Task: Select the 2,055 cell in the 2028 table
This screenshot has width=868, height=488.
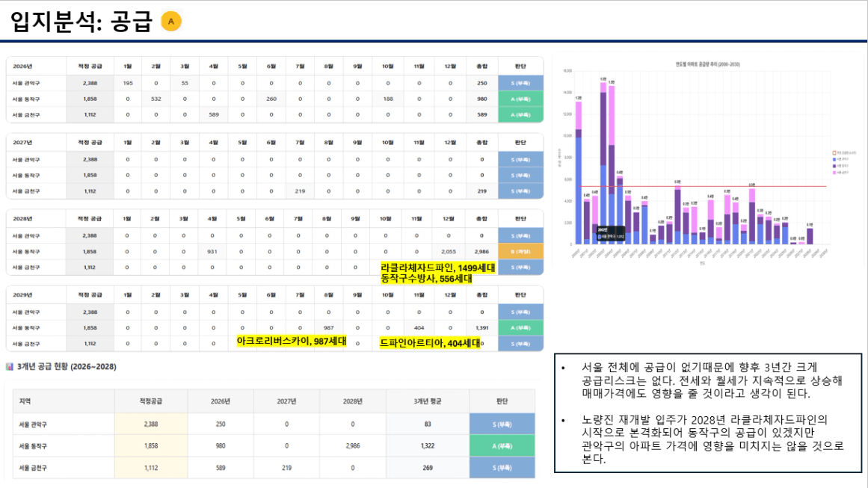Action: (x=449, y=252)
